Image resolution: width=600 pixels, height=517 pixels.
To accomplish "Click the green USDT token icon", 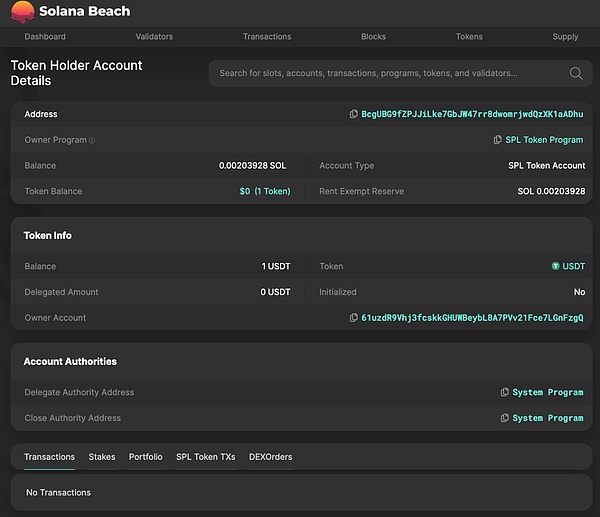I will 555,267.
